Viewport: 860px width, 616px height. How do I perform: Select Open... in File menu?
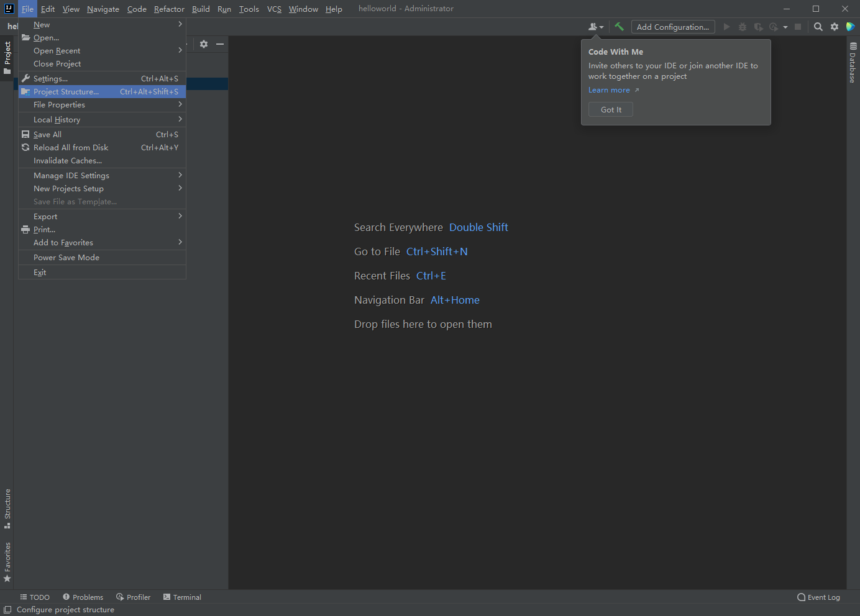tap(102, 38)
